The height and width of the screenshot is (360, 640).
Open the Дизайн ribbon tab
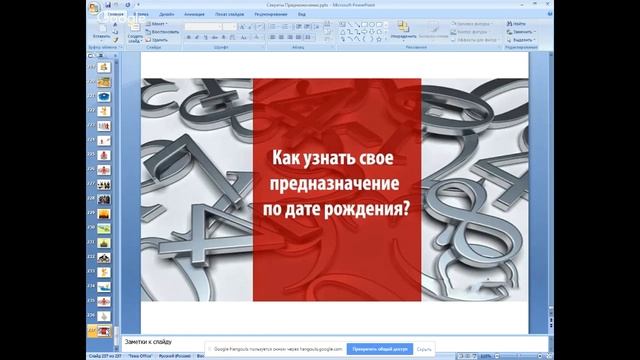pyautogui.click(x=167, y=14)
